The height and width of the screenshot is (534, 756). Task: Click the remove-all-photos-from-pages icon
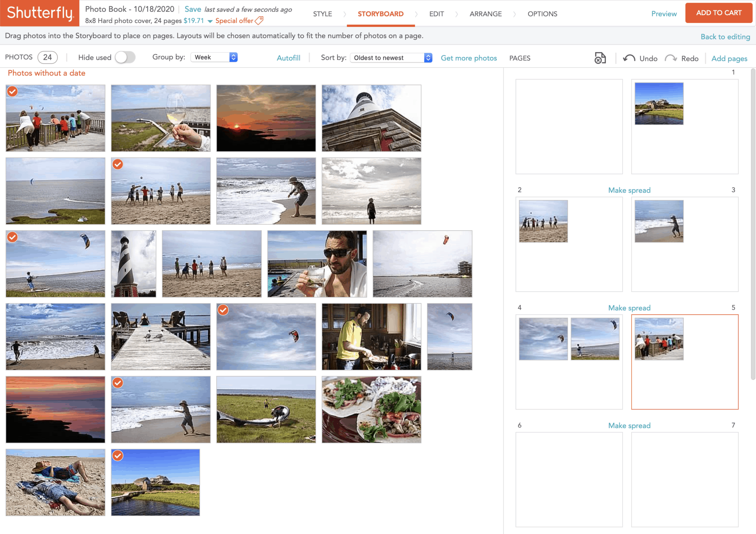[600, 58]
